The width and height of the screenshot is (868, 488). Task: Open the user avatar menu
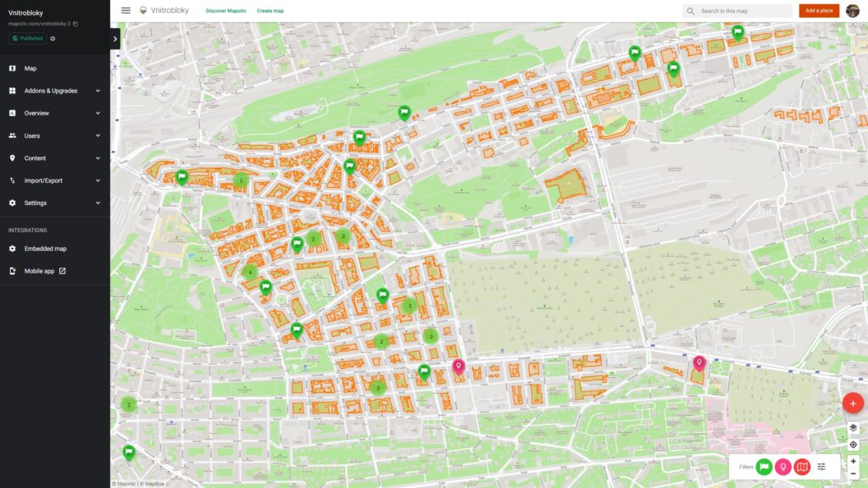853,10
